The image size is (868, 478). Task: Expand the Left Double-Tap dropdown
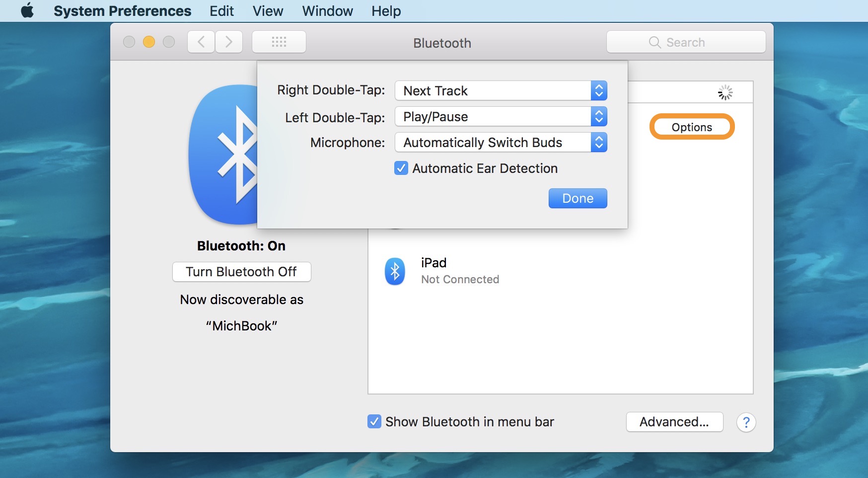click(501, 117)
